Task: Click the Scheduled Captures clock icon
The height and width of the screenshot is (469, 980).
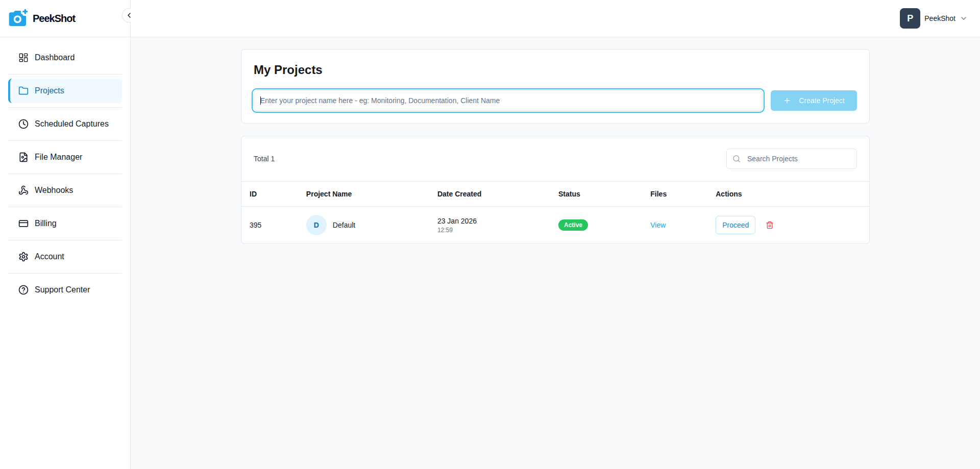Action: (23, 124)
